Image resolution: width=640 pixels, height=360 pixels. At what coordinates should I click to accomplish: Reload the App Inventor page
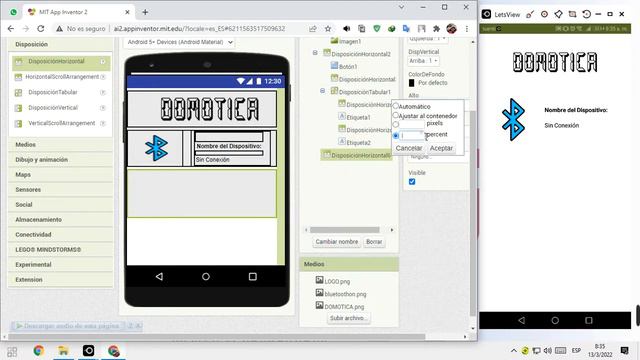40,29
